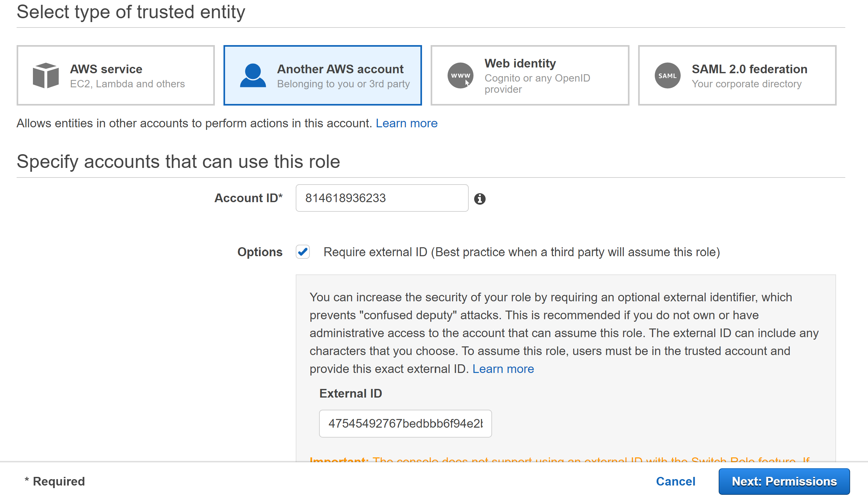Click the SAML circle icon
Screen dimensions: 868x498
click(667, 75)
